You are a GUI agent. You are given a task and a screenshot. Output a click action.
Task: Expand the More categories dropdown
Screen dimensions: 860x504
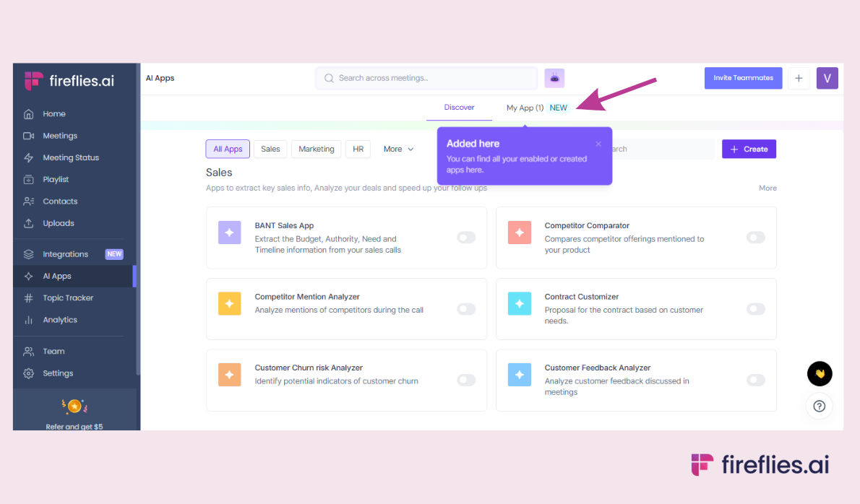tap(398, 149)
